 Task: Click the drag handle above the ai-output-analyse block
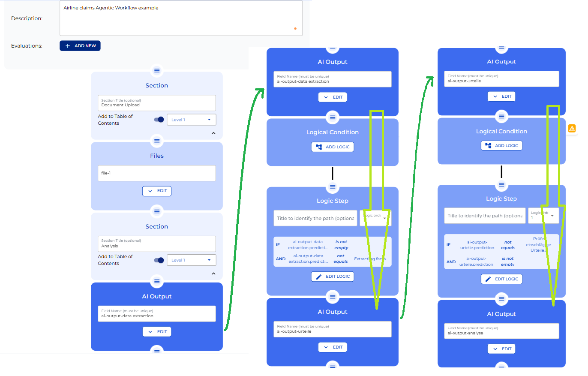click(501, 299)
